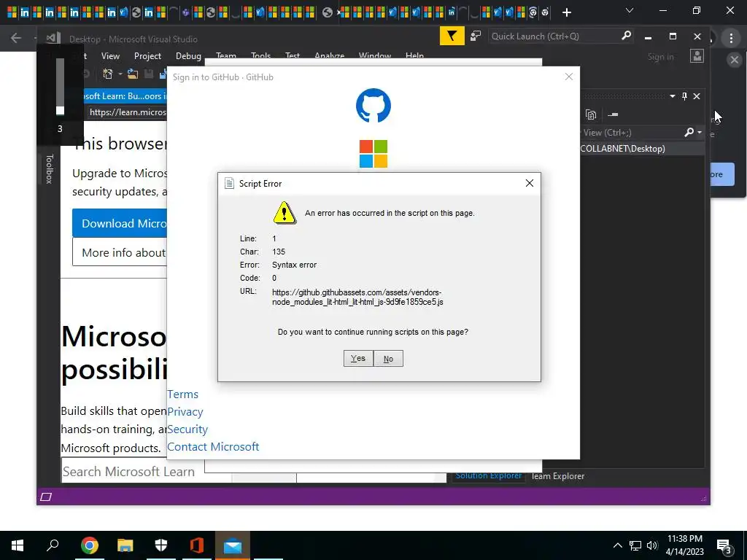This screenshot has height=560, width=747.
Task: Open the Mail app on taskbar
Action: [233, 545]
